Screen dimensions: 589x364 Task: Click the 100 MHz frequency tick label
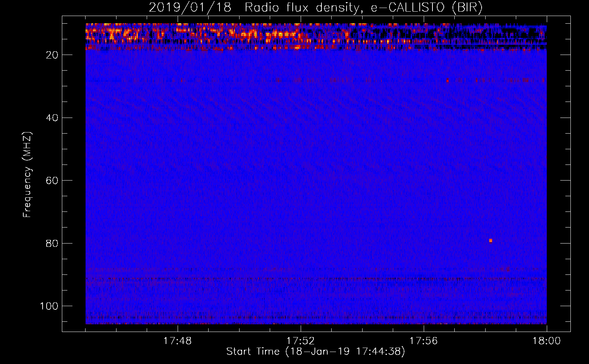tap(49, 306)
